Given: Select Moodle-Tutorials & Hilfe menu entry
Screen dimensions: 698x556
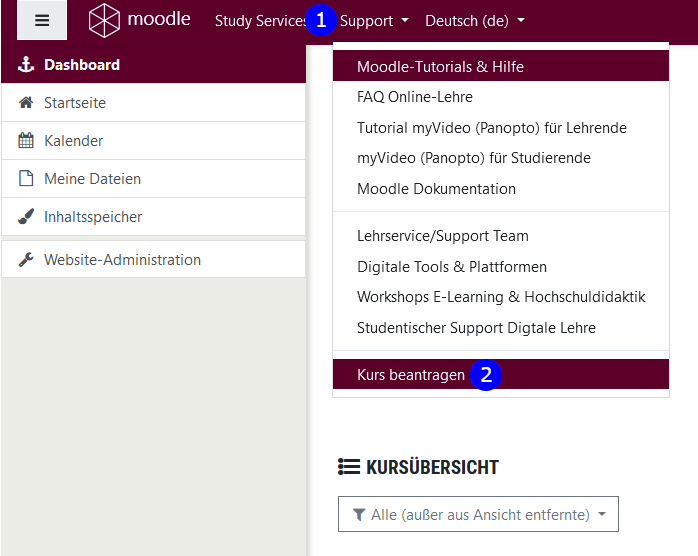Looking at the screenshot, I should [x=440, y=67].
